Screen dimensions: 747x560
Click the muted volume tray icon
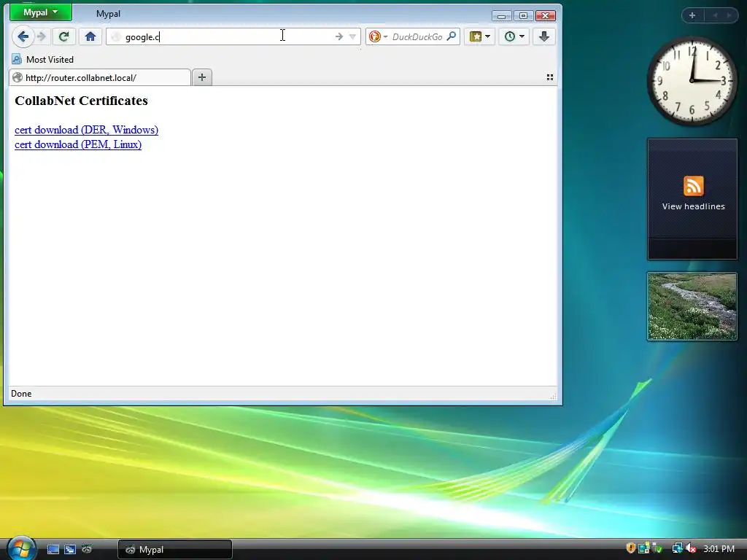[x=691, y=548]
